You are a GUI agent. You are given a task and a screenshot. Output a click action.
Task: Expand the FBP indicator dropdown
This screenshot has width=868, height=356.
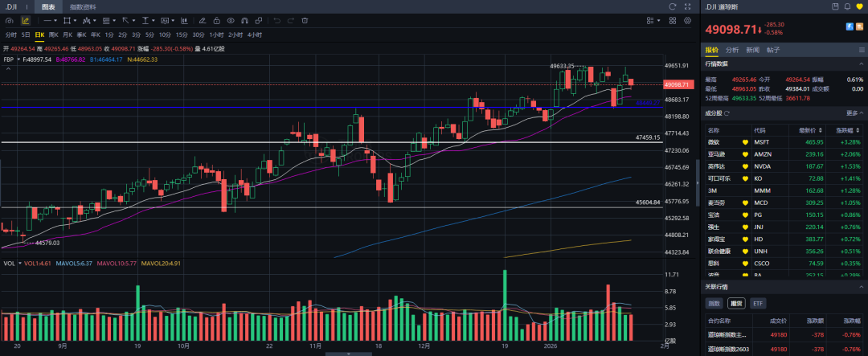pyautogui.click(x=17, y=59)
